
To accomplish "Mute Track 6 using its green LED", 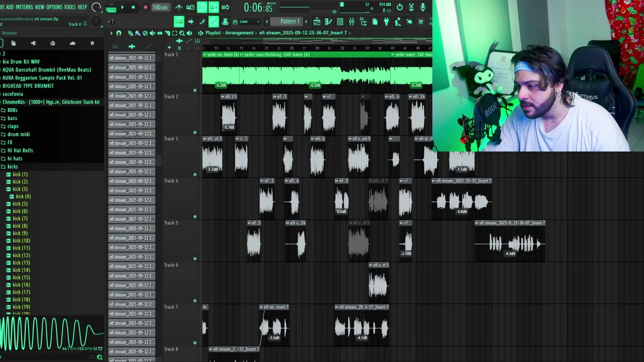I will pos(195,301).
